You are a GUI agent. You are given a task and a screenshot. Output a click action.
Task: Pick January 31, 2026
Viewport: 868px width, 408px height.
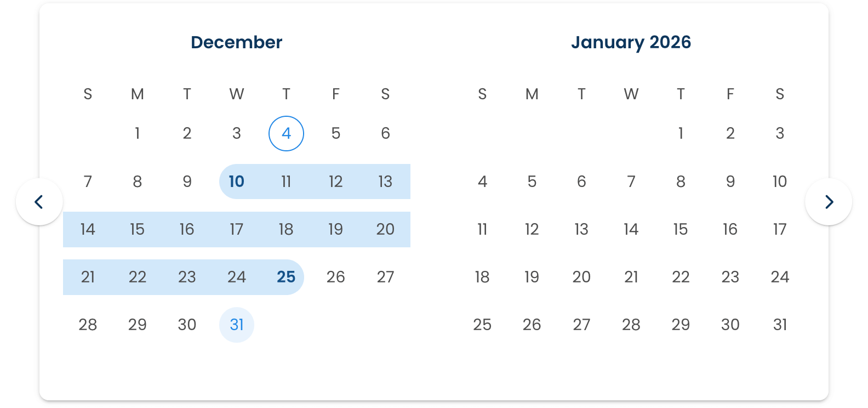point(780,325)
